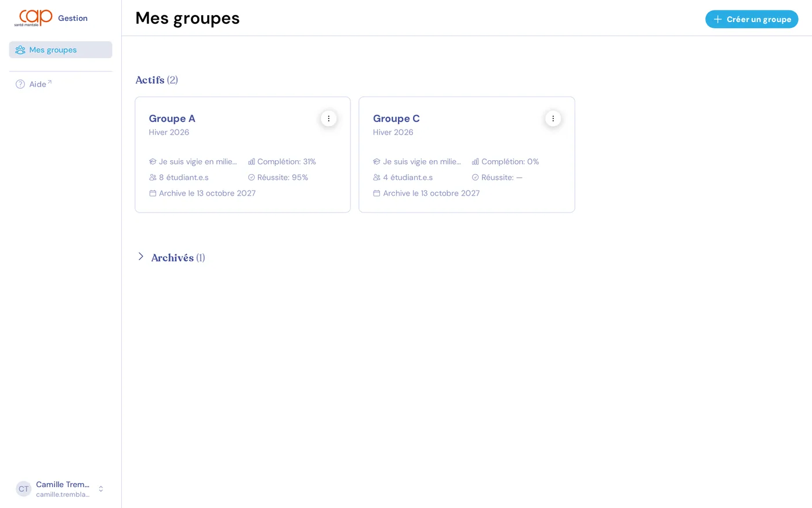Click the graduation cap icon in Groupe C
812x508 pixels.
tap(376, 161)
